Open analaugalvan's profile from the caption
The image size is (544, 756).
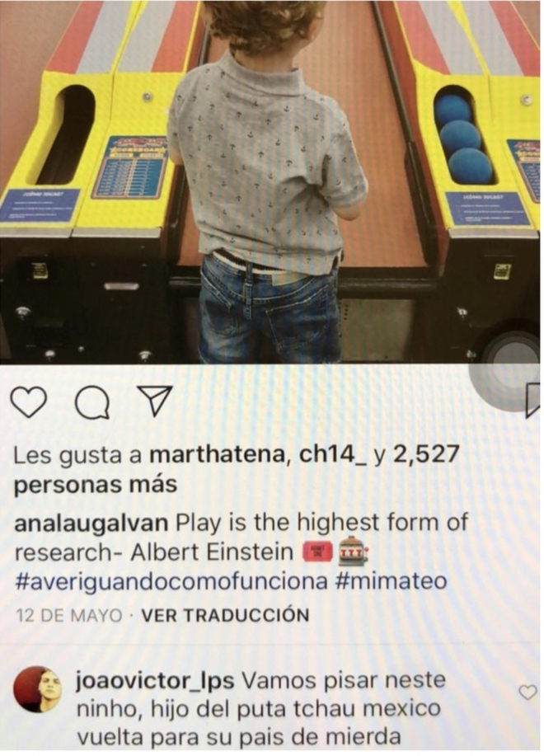(91, 524)
